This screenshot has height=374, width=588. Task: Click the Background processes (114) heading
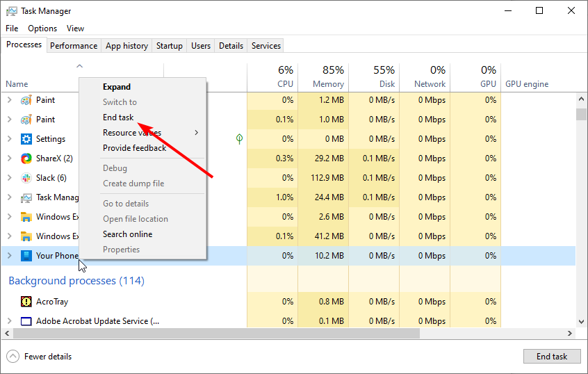[76, 281]
